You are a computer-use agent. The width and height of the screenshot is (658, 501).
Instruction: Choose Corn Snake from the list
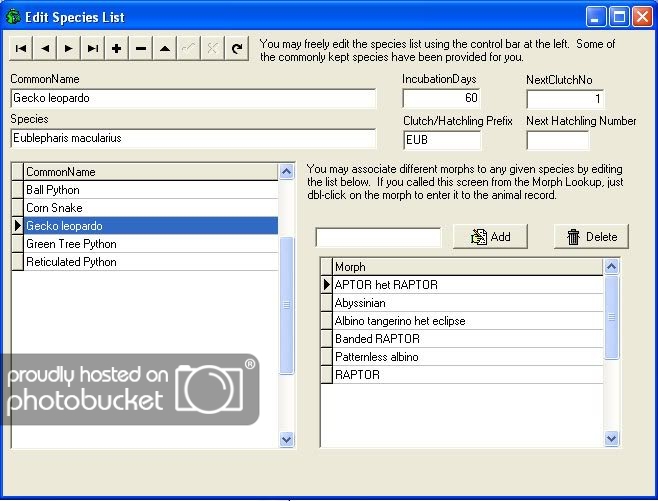click(x=150, y=208)
